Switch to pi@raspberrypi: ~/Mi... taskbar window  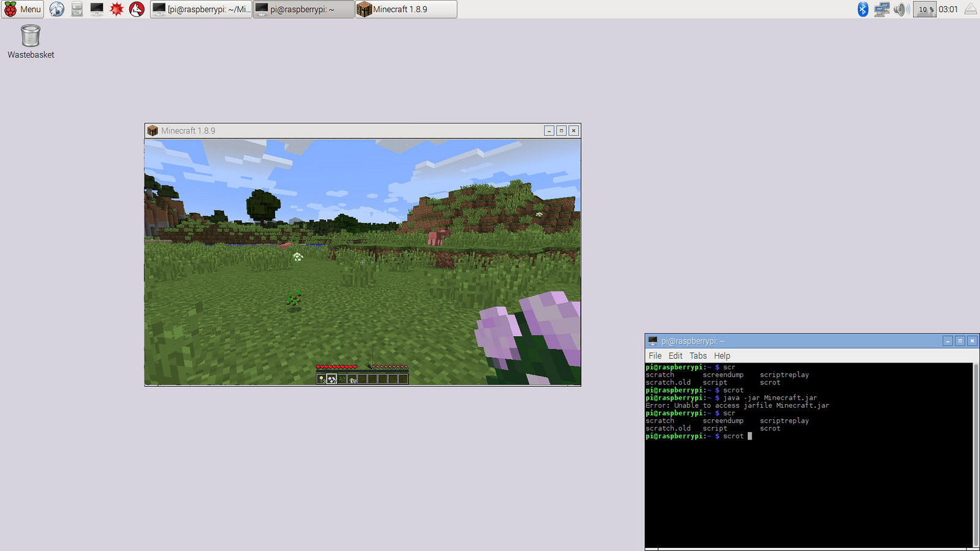tap(202, 9)
